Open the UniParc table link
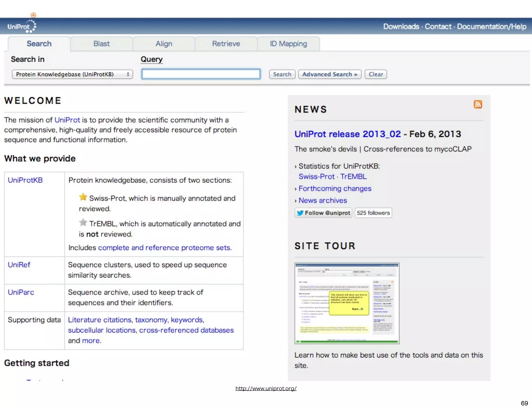 (x=21, y=292)
